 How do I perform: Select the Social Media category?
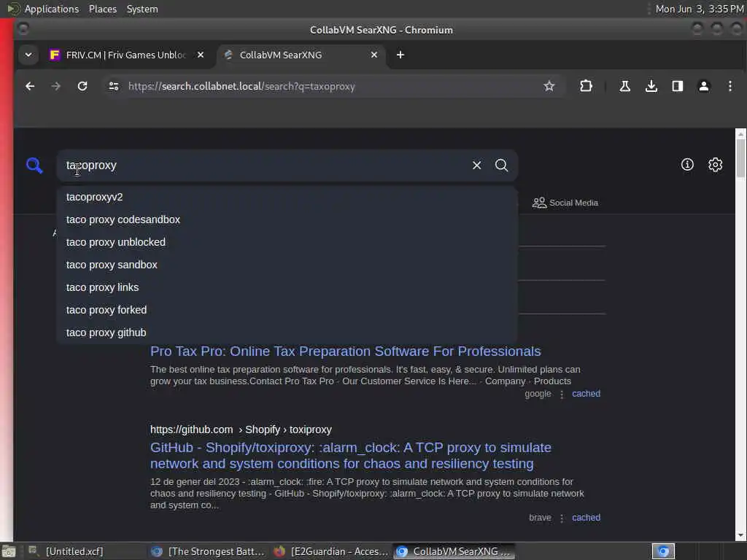tap(565, 203)
